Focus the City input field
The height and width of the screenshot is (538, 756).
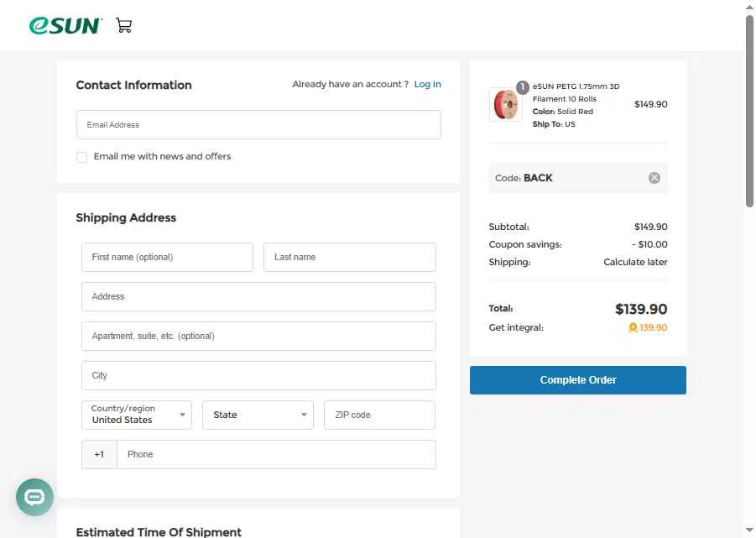(258, 375)
